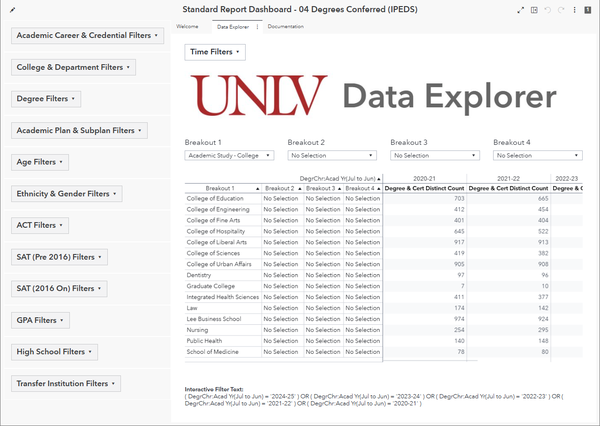Open the Breakout 2 No Selection dropdown

pyautogui.click(x=332, y=155)
